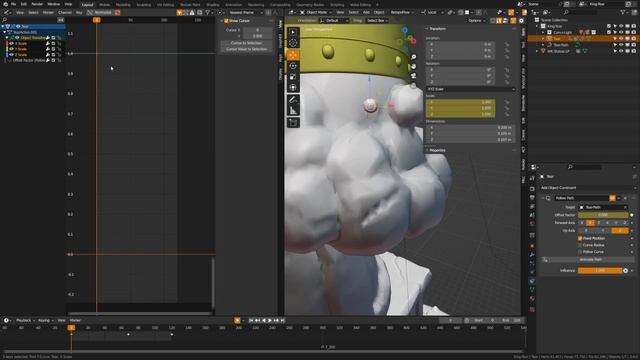Enable the Follow Curve checkbox
Viewport: 640px width, 360px height.
[580, 252]
